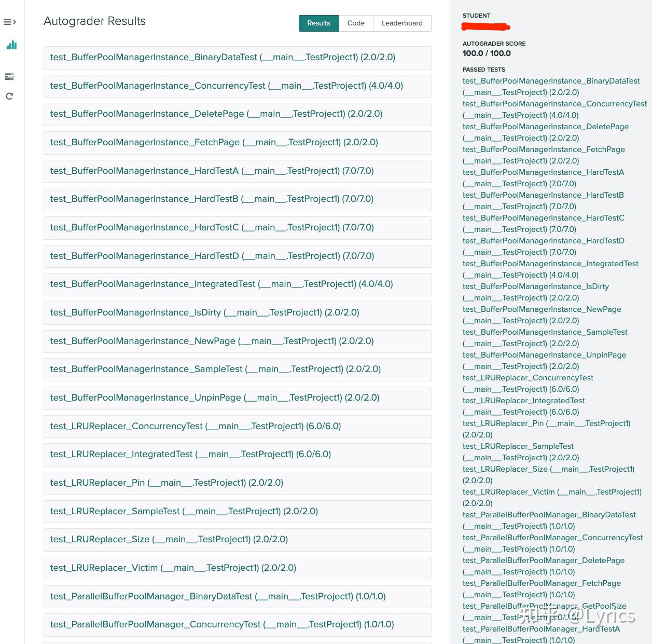652x644 pixels.
Task: Expand the LRUReplacer_Size result row
Action: (237, 540)
